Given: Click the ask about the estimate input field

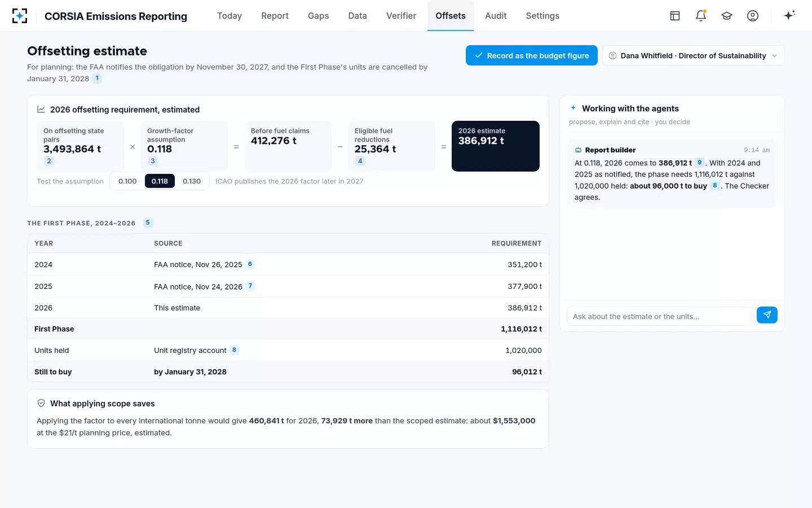Looking at the screenshot, I should coord(659,316).
